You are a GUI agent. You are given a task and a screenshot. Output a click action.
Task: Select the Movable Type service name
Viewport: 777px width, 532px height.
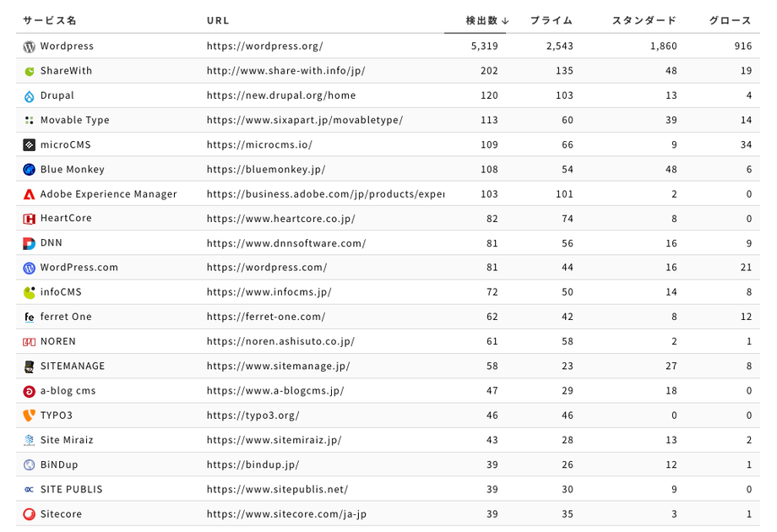tap(74, 121)
